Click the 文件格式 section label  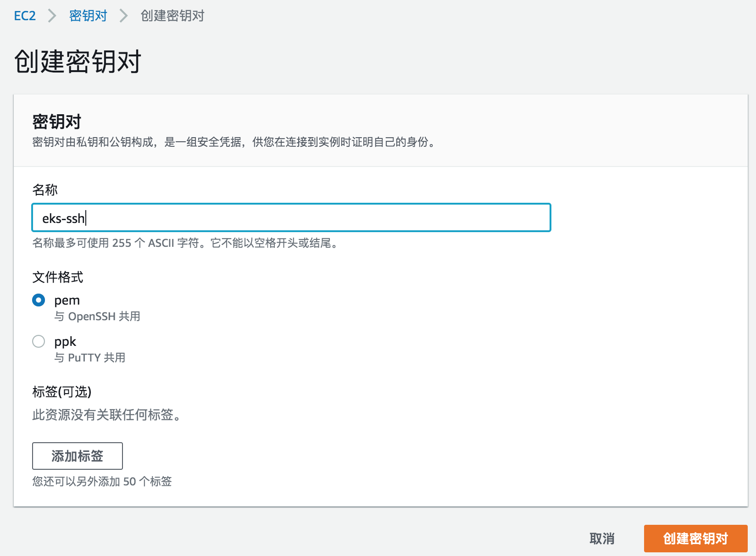(57, 277)
